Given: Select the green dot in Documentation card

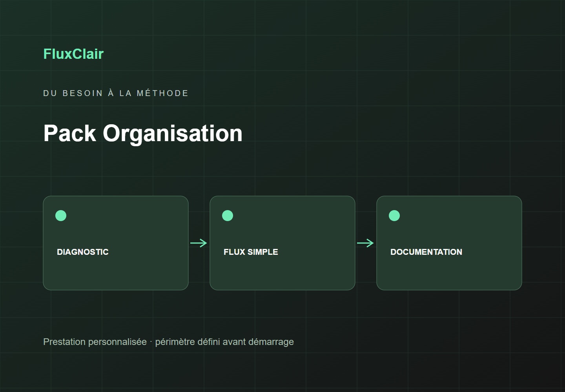Looking at the screenshot, I should 394,216.
